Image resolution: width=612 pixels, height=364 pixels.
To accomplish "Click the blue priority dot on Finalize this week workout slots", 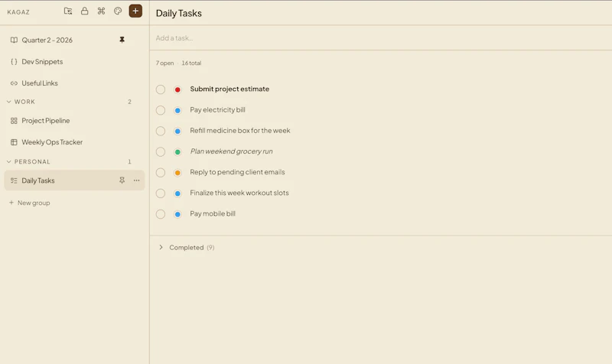I will coord(177,193).
